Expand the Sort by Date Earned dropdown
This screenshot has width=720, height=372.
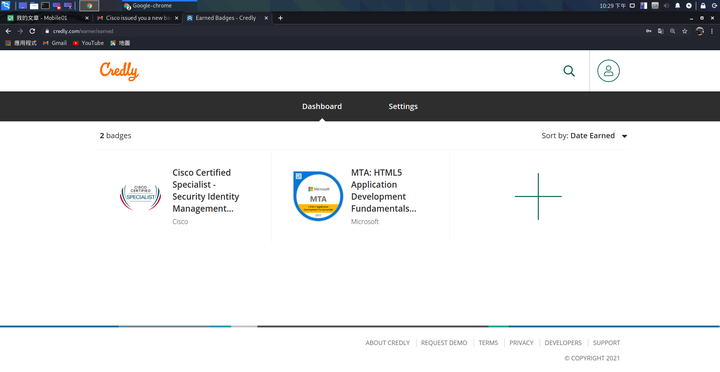coord(584,136)
